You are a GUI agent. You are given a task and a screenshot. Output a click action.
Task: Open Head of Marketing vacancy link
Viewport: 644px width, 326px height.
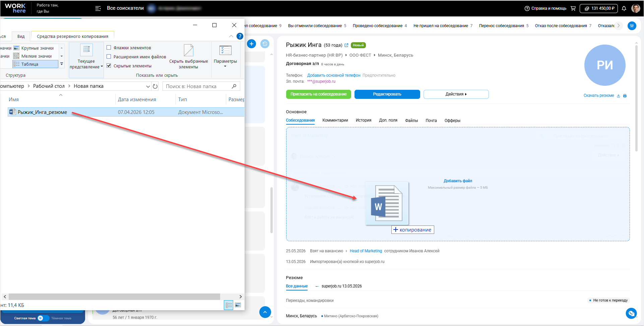pos(366,251)
